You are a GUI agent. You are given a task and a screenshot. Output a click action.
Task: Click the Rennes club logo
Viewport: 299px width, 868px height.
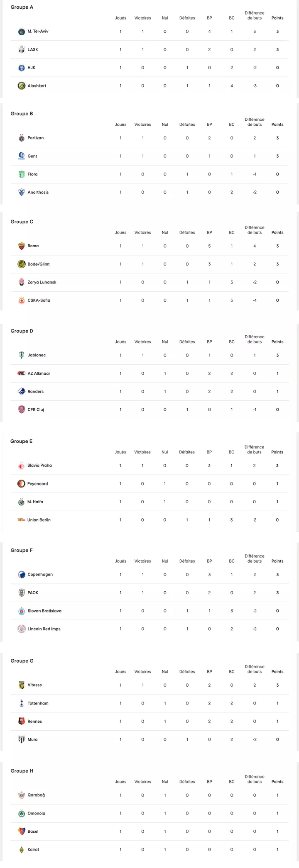click(x=22, y=722)
